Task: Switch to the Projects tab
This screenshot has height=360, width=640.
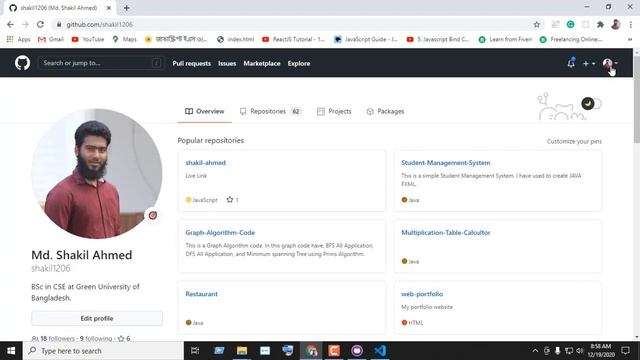Action: [x=334, y=111]
